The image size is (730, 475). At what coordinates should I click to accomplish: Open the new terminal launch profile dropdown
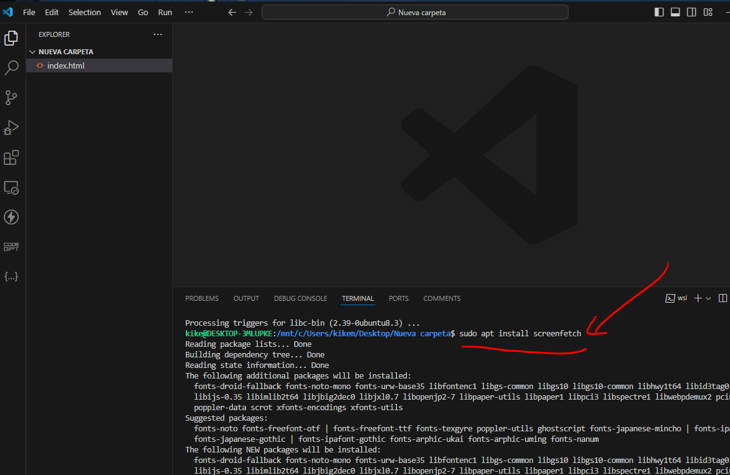[709, 298]
